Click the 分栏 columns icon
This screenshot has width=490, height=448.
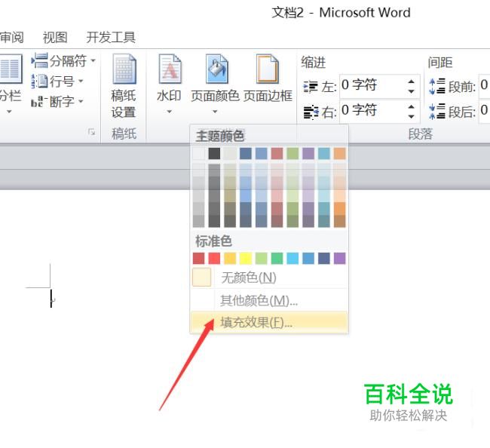[x=11, y=69]
